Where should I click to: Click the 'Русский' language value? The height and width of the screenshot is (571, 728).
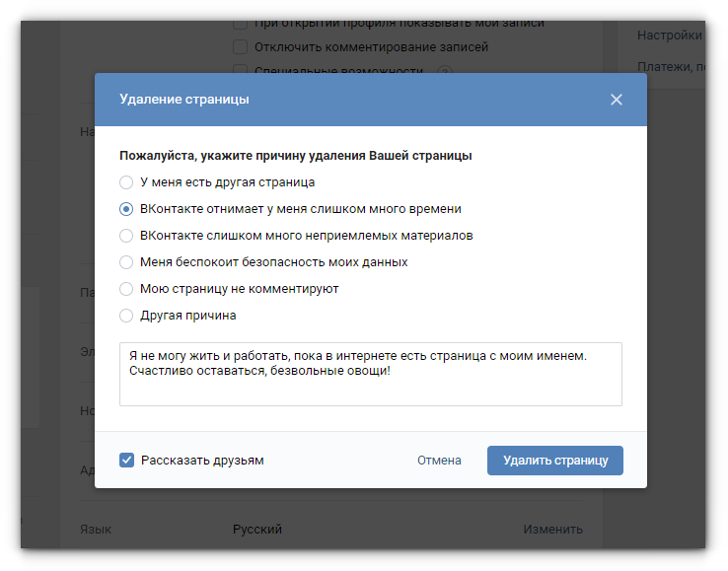click(x=257, y=530)
